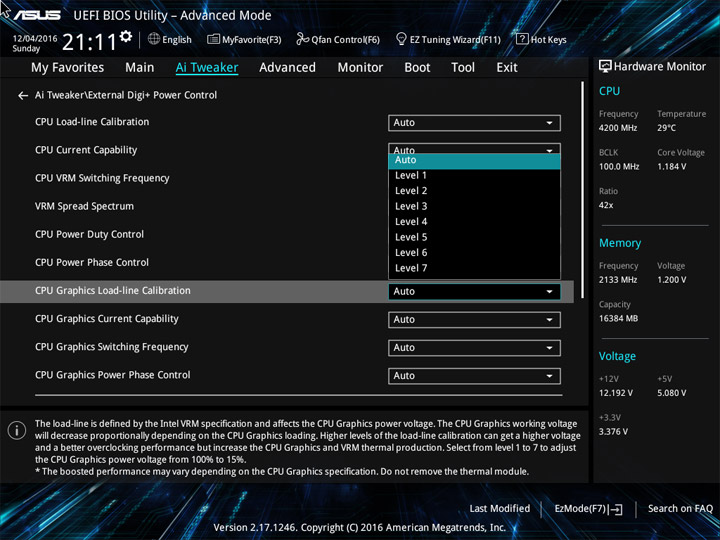Click Search on FAQ
720x540 pixels.
click(680, 508)
